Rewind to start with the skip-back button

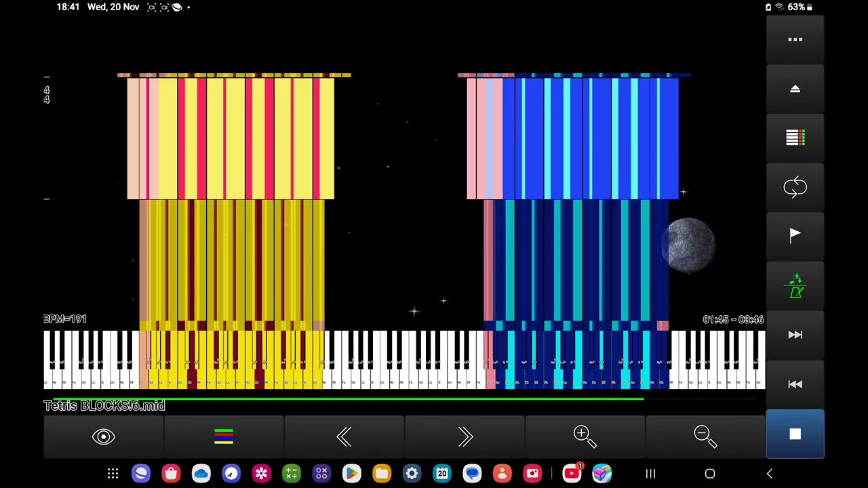pos(795,384)
